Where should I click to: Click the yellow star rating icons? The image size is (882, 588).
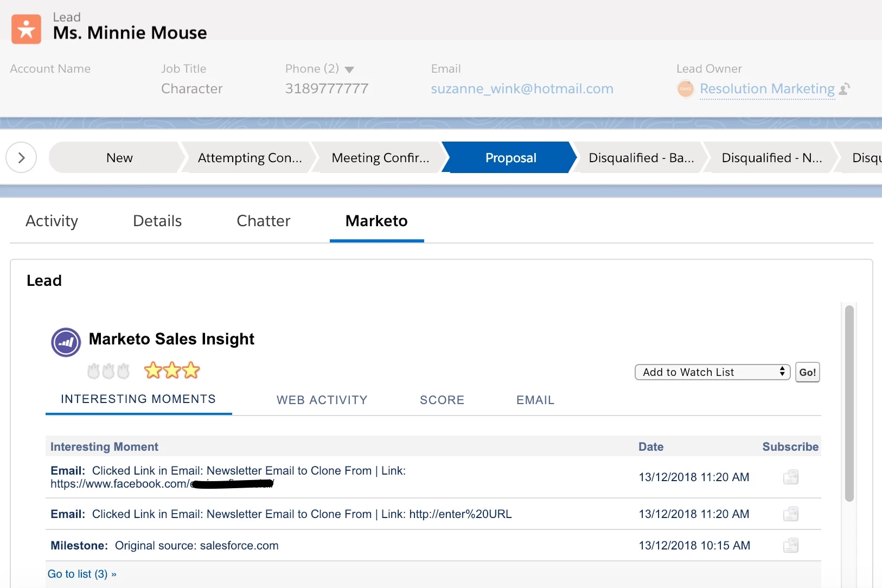[172, 370]
